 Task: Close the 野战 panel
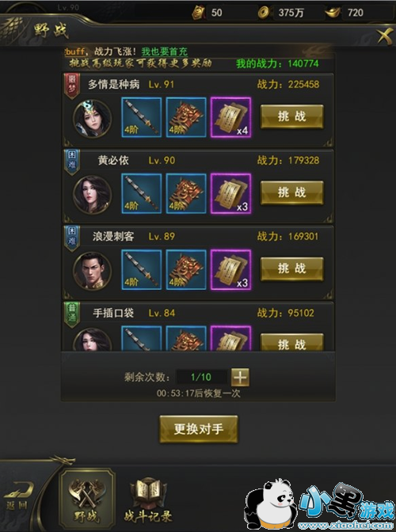[385, 36]
